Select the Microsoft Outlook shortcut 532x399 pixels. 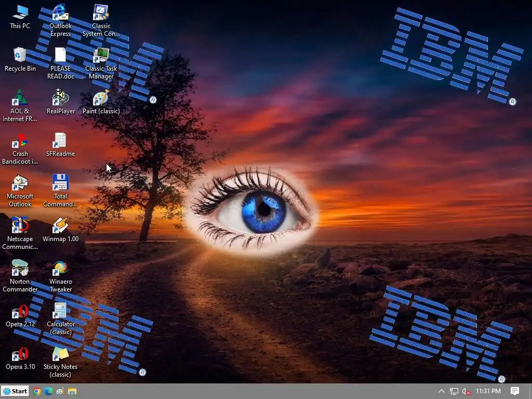pos(20,191)
